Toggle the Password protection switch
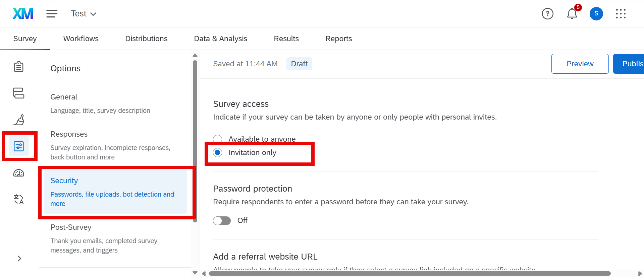The width and height of the screenshot is (644, 277). (222, 221)
